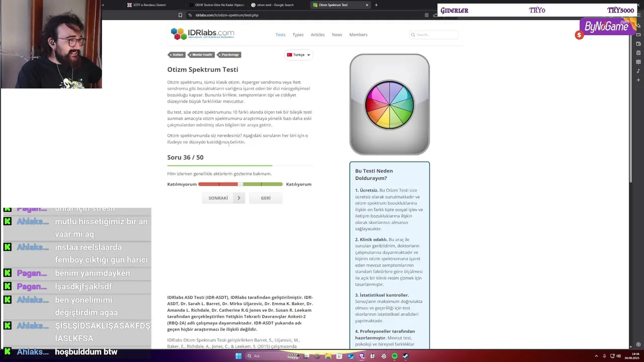Click the search magnifier icon on IDRlabs

(413, 35)
